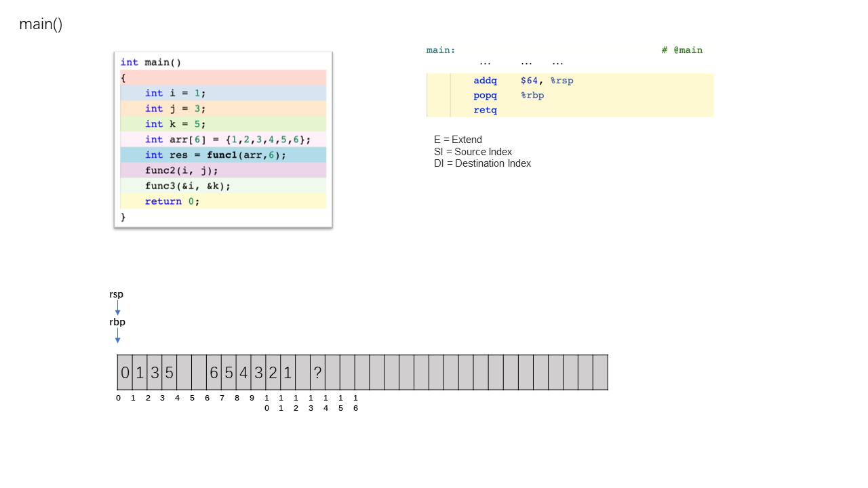
Task: Select the memory cell containing 2
Action: 273,372
